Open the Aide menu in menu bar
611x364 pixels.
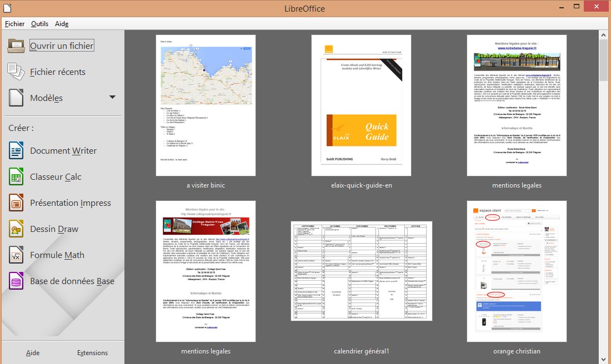[62, 24]
